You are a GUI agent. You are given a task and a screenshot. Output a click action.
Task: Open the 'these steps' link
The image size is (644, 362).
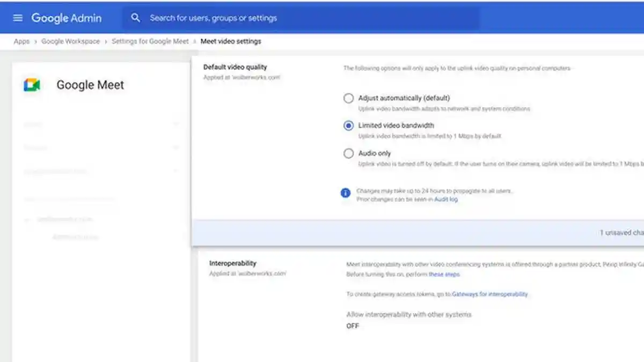click(x=444, y=274)
